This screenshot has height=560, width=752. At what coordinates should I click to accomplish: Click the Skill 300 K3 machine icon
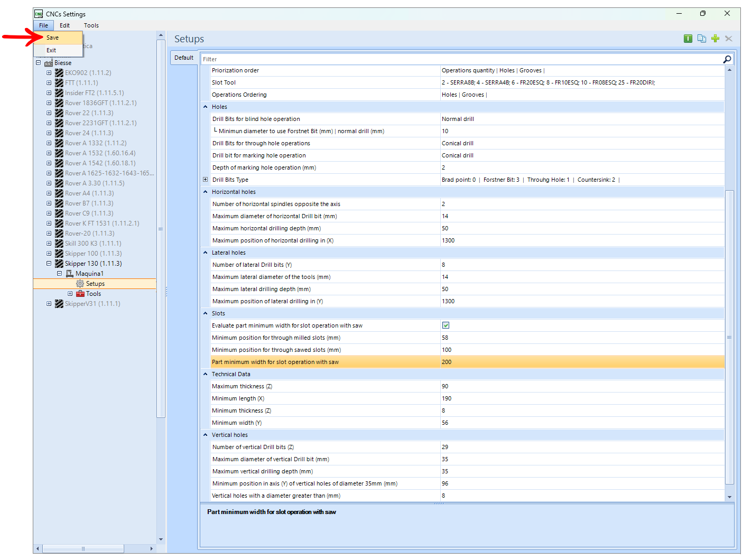click(59, 244)
